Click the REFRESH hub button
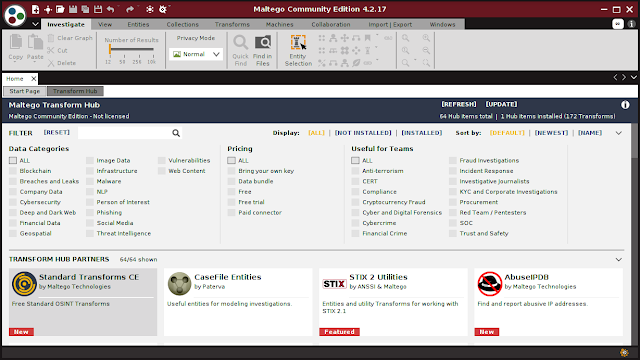 pos(459,104)
